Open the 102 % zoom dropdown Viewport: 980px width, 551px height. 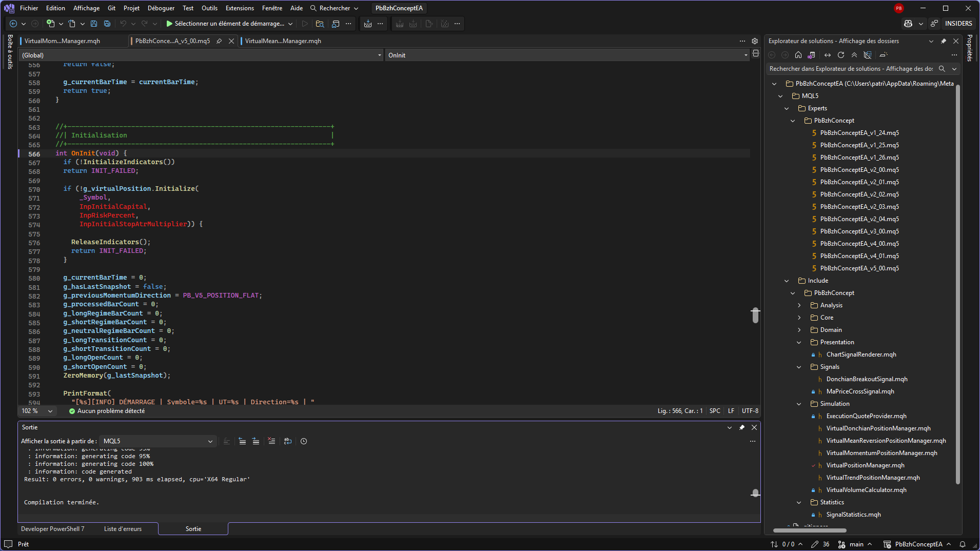tap(37, 411)
